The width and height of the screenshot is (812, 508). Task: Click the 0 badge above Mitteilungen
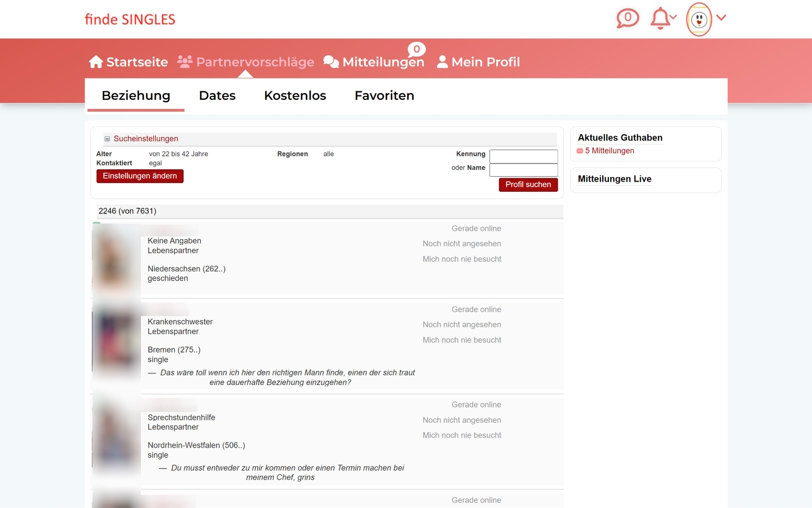(x=416, y=49)
